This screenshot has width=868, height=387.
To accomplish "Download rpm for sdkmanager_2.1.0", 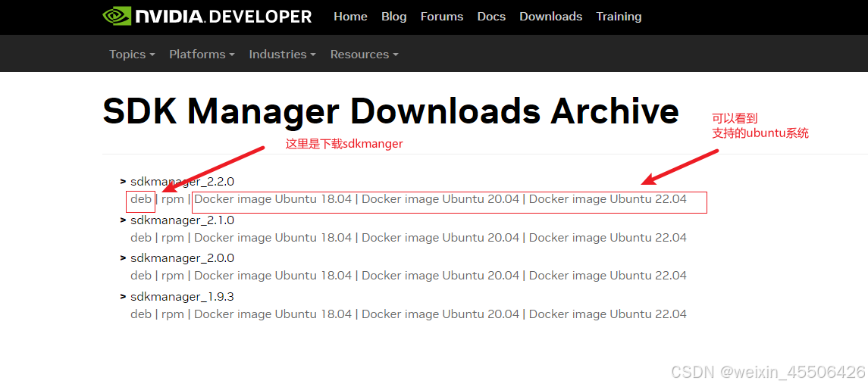I will pyautogui.click(x=173, y=238).
